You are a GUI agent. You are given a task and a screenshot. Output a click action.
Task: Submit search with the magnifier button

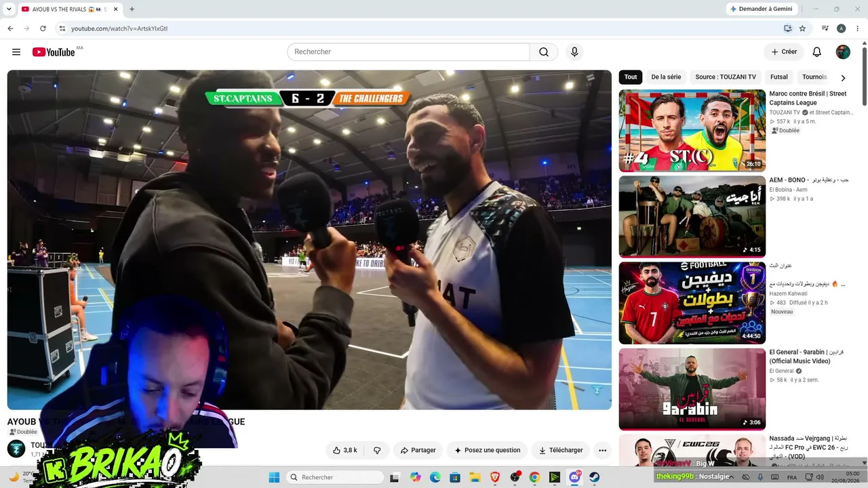(544, 52)
